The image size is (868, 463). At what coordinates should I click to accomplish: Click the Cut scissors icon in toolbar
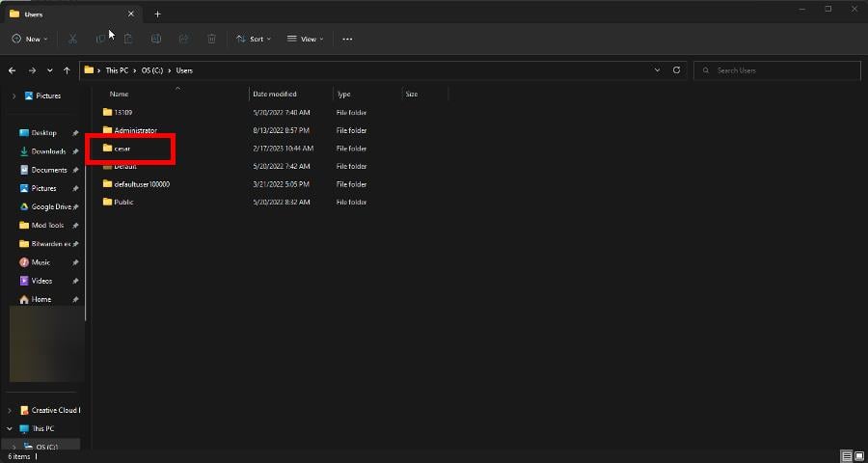[x=72, y=39]
